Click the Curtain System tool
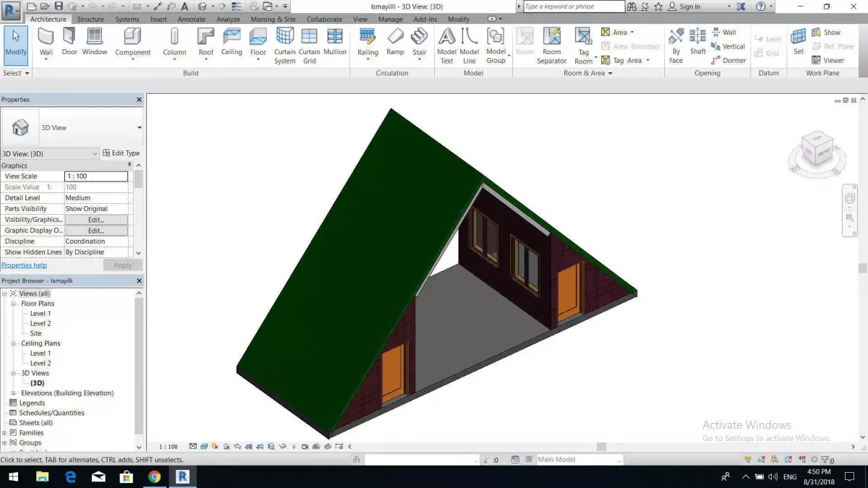868x488 pixels. coord(285,46)
